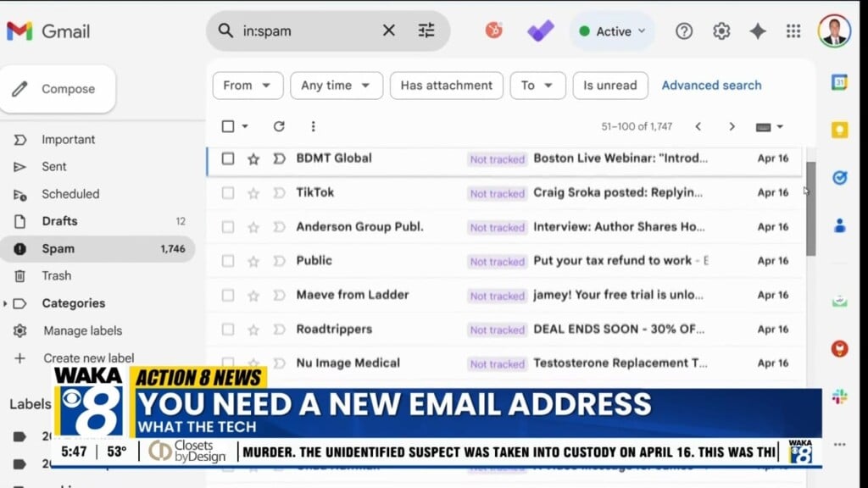The height and width of the screenshot is (488, 868).
Task: Click Manage labels
Action: [x=82, y=331]
